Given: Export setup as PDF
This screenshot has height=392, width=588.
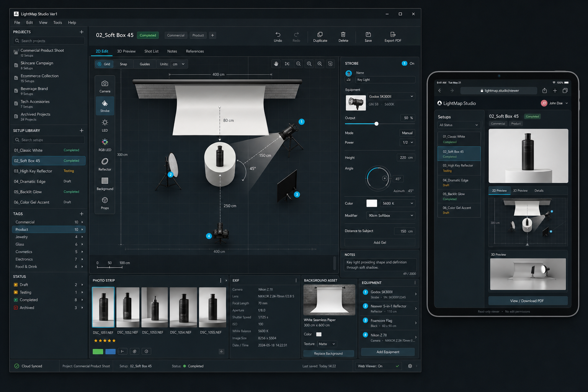Looking at the screenshot, I should [393, 37].
